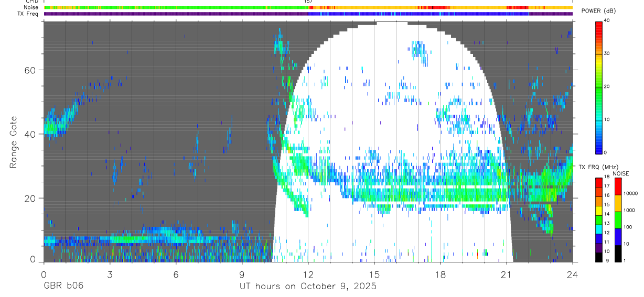Select blue noise swatch below 100
Viewport: 644px width, 297px height.
pyautogui.click(x=618, y=237)
